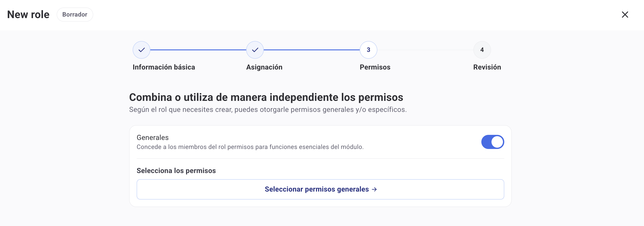Click the Borrador status badge
Screen dimensions: 644x226
(x=75, y=15)
